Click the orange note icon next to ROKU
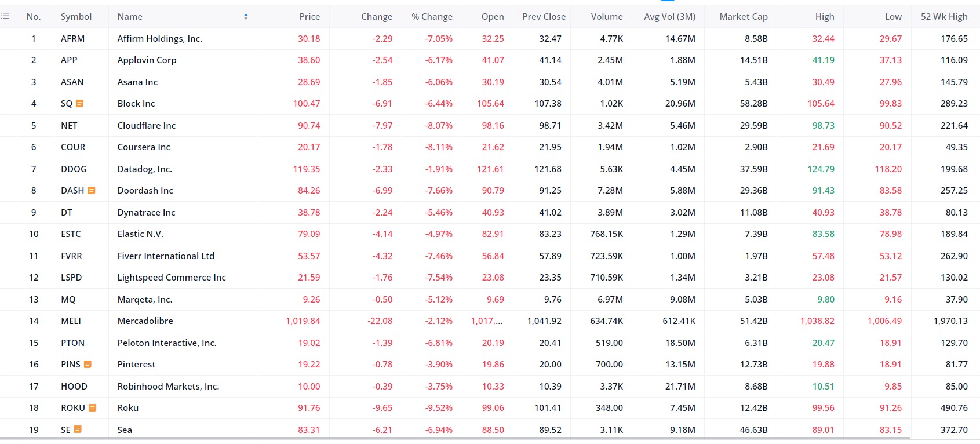980x444 pixels. click(93, 408)
